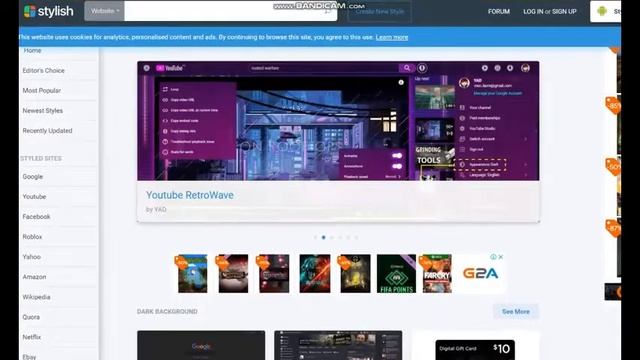
Task: Select Quora under Styled Sites
Action: point(31,317)
